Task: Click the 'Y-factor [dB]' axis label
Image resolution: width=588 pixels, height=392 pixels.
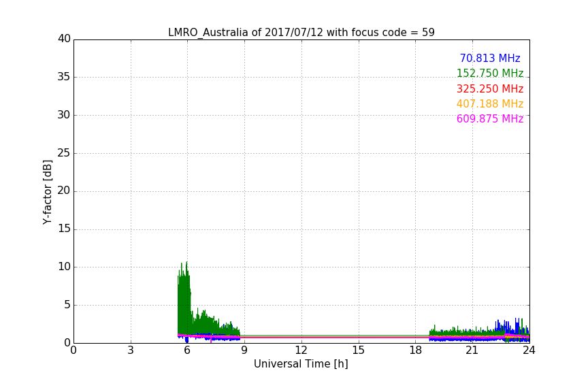Action: pos(47,192)
